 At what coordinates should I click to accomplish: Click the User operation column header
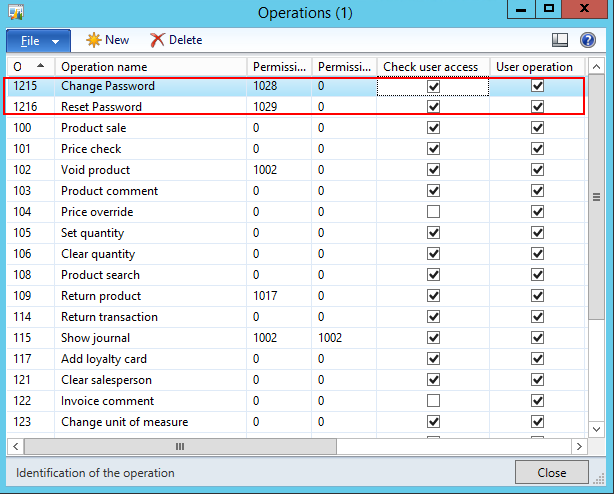point(535,67)
